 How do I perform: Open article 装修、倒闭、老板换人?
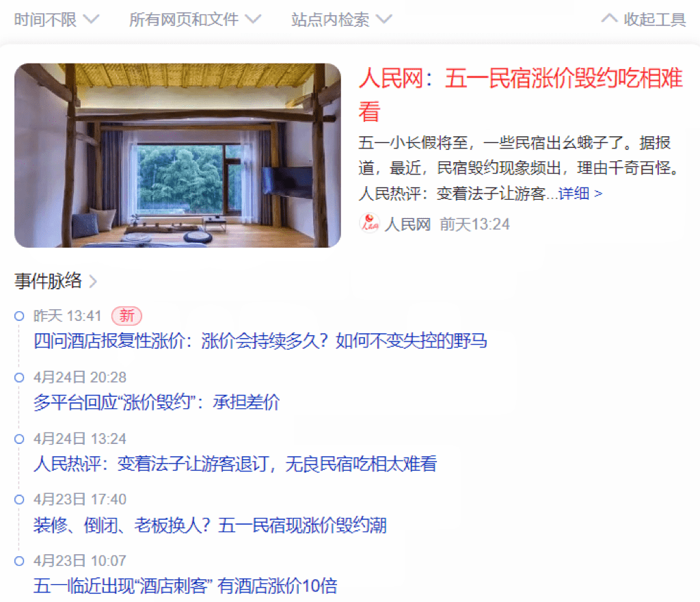click(x=210, y=525)
